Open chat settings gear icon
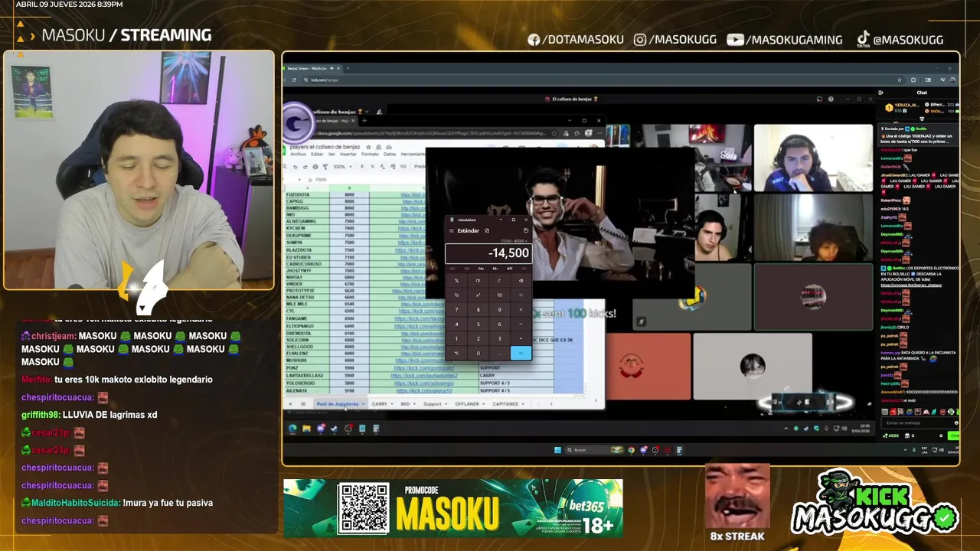The image size is (980, 551). tap(941, 435)
